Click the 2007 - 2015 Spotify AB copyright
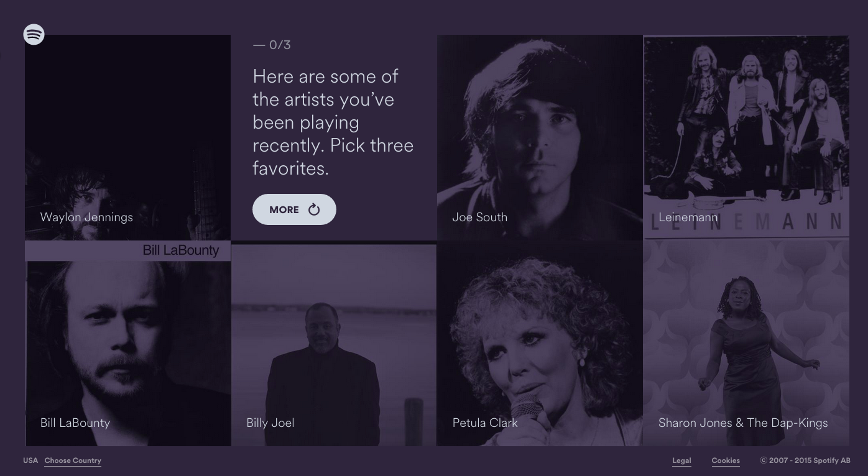This screenshot has width=868, height=476. 805,460
